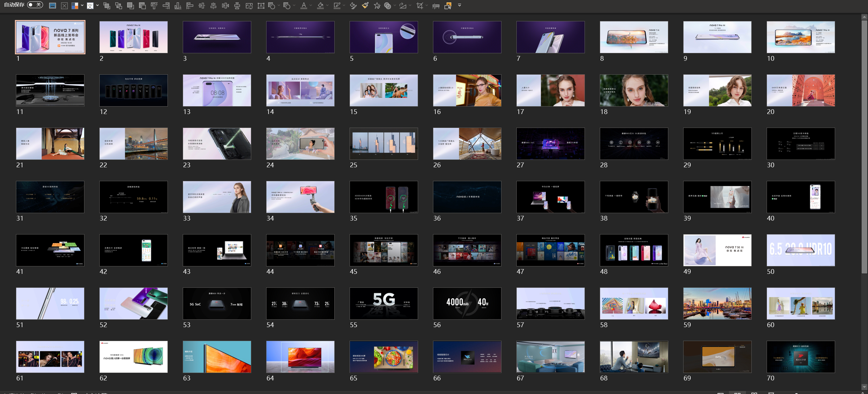Image resolution: width=868 pixels, height=394 pixels.
Task: Open the dropdown next to 文 icon
Action: click(98, 5)
